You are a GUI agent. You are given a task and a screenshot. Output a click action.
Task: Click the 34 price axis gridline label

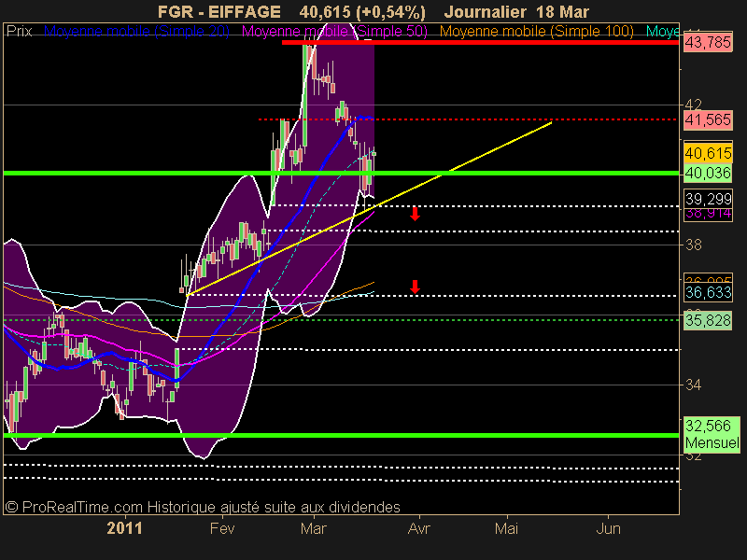(x=693, y=385)
